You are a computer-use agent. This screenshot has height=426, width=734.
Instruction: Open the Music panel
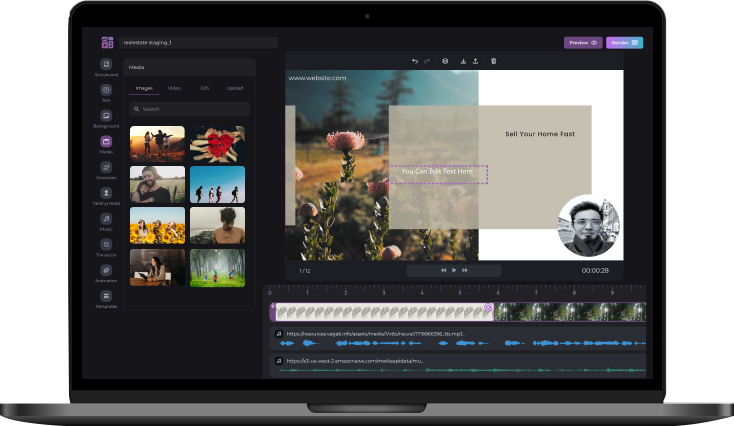click(x=106, y=219)
